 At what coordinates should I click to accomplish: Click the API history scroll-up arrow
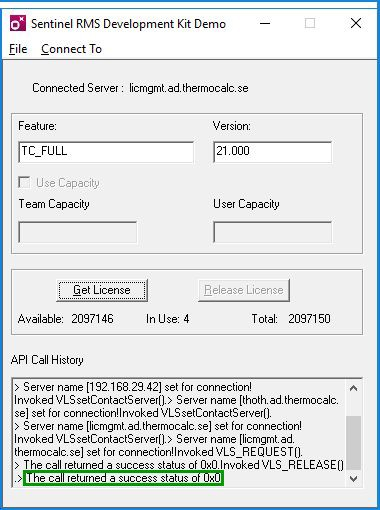(x=354, y=388)
